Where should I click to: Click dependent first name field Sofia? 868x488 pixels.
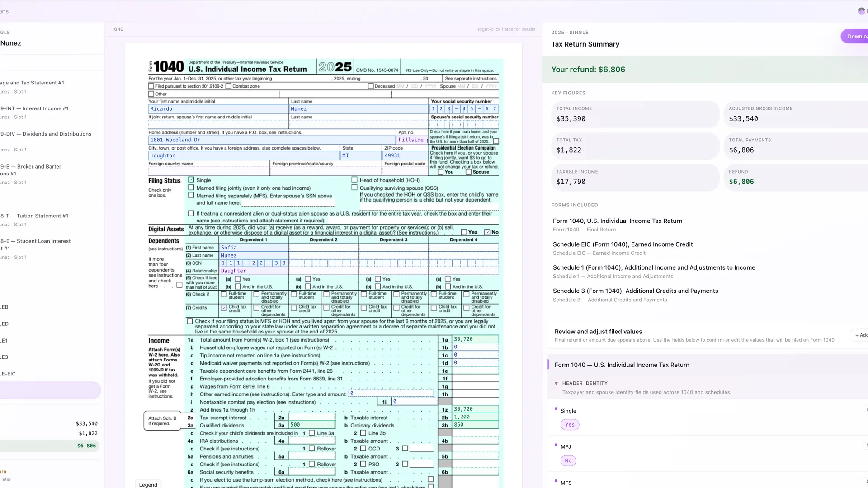(254, 248)
